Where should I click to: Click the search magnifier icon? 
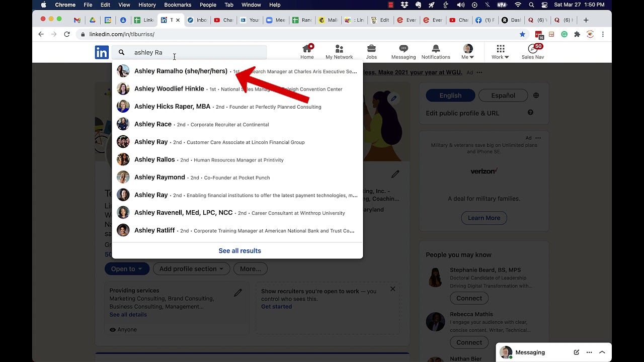click(x=121, y=52)
